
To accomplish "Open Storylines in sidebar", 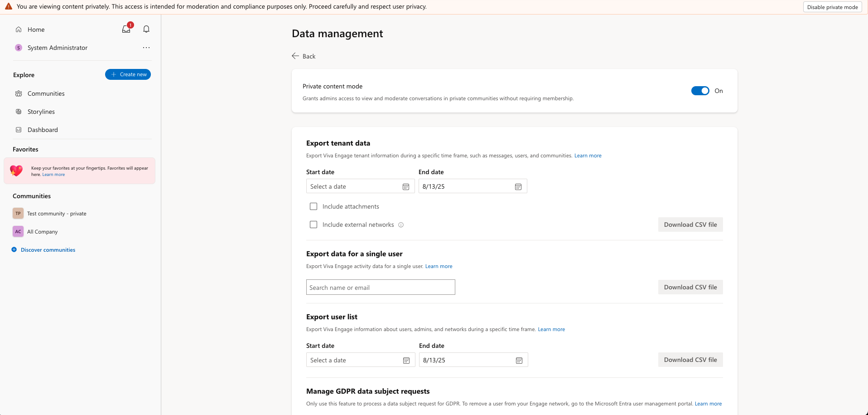I will pyautogui.click(x=41, y=112).
